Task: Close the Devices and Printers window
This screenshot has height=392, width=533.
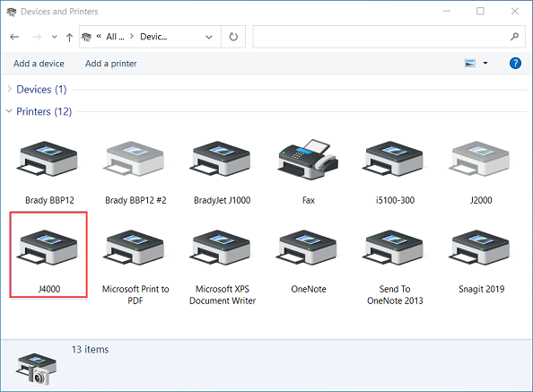Action: pos(515,11)
